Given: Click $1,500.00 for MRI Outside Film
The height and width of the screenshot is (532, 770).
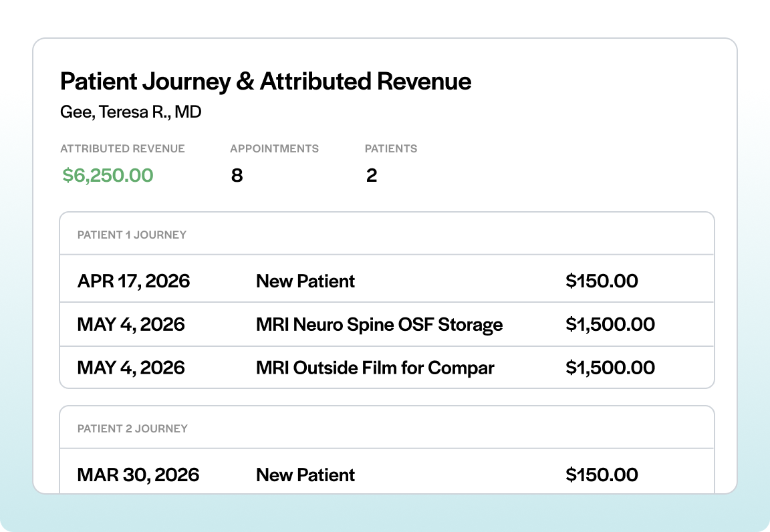Looking at the screenshot, I should click(x=610, y=368).
